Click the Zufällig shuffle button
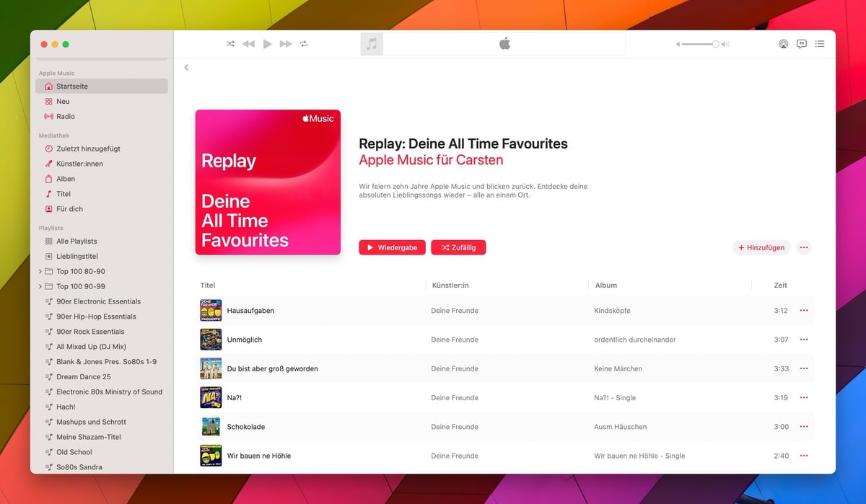The height and width of the screenshot is (504, 866). (458, 247)
